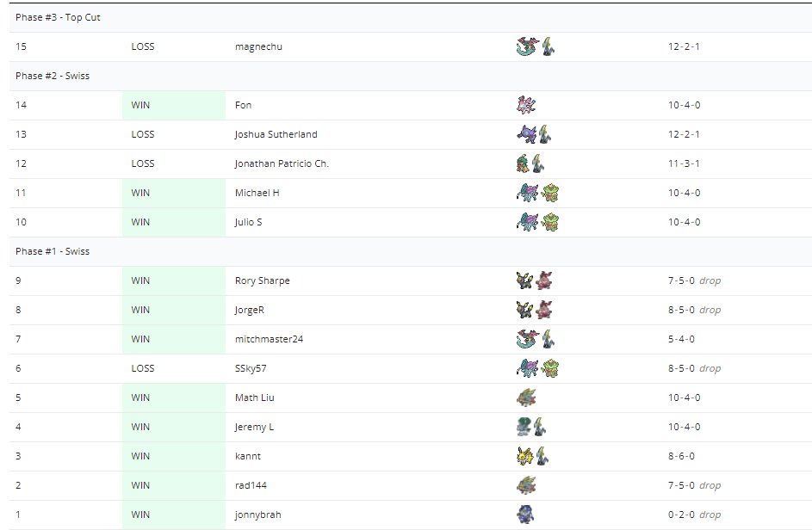Open opponent magnechu's profile
The width and height of the screenshot is (812, 530).
point(258,46)
